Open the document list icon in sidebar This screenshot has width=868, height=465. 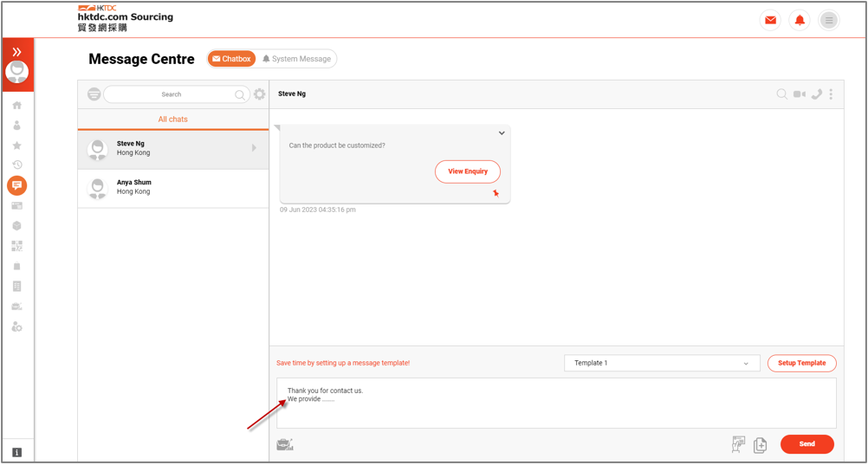(x=17, y=287)
